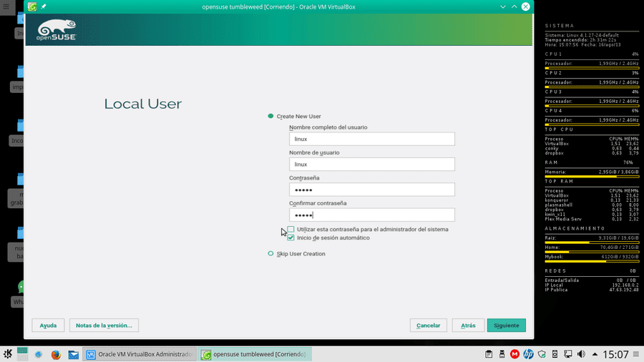Click the red MEGA tray icon
The width and height of the screenshot is (644, 362).
coord(514,354)
